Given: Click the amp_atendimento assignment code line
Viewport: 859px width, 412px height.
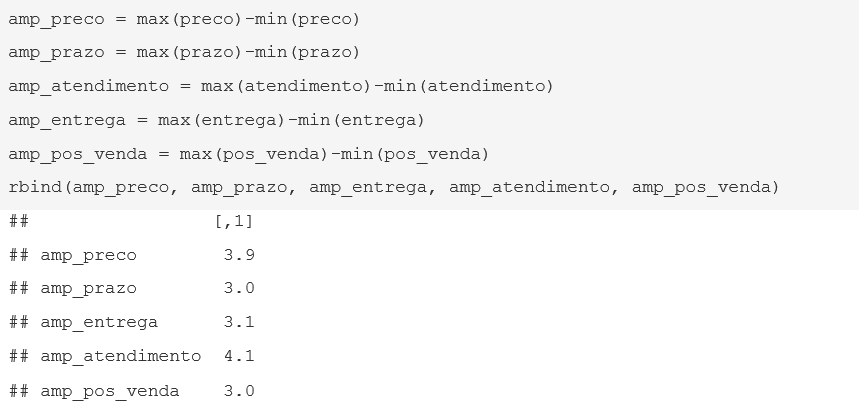Looking at the screenshot, I should coord(281,87).
